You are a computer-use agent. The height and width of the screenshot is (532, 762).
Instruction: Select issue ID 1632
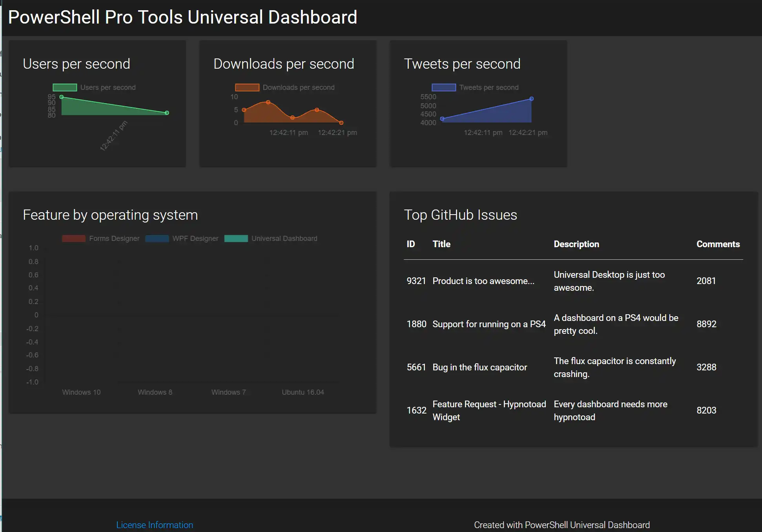coord(416,410)
